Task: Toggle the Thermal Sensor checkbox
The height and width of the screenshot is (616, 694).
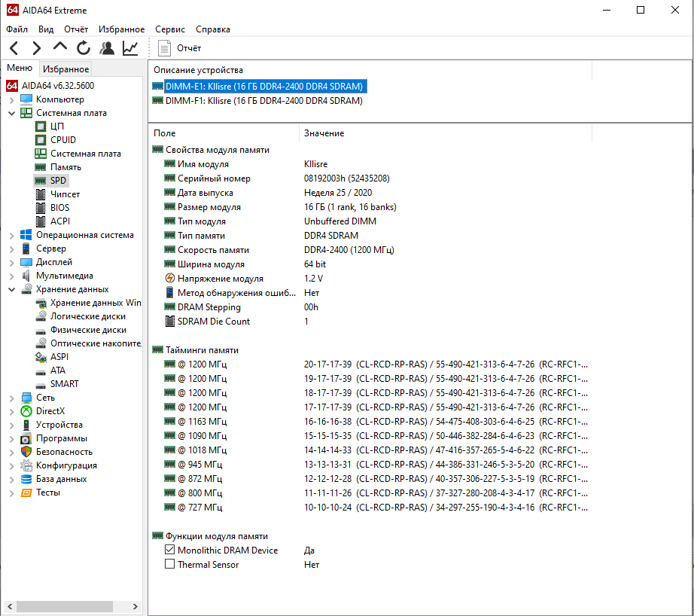Action: (169, 564)
